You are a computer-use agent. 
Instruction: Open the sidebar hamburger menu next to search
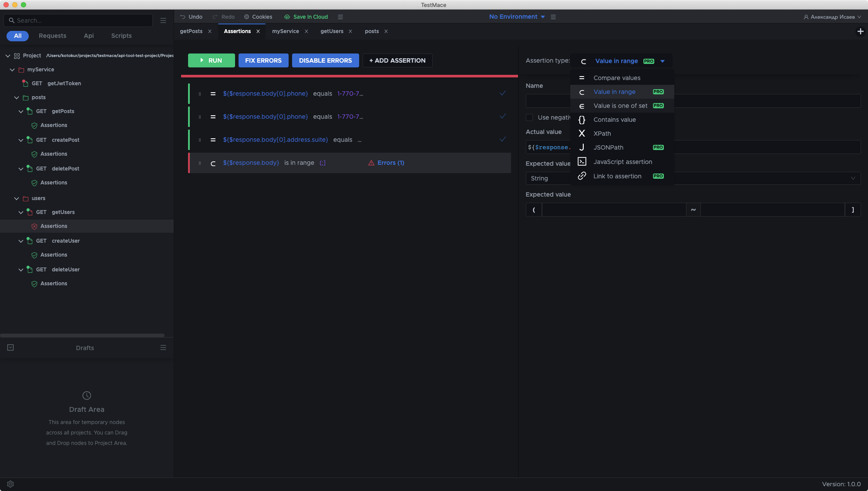pos(163,20)
